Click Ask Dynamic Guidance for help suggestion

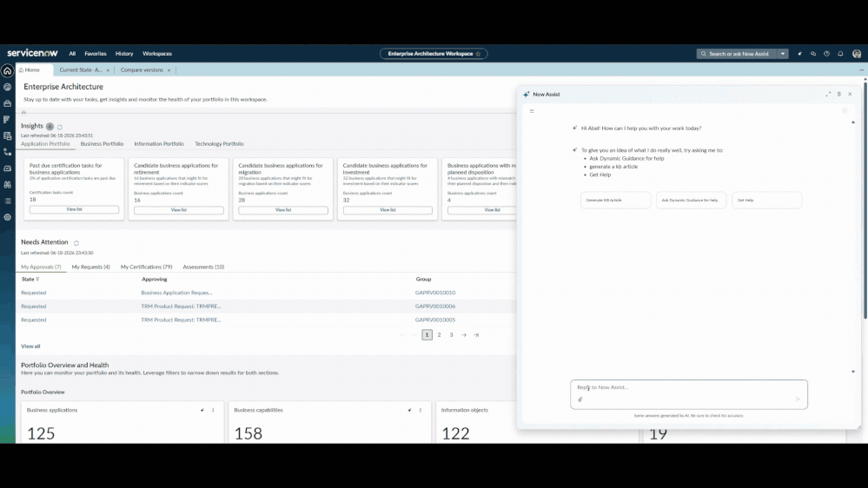click(691, 201)
